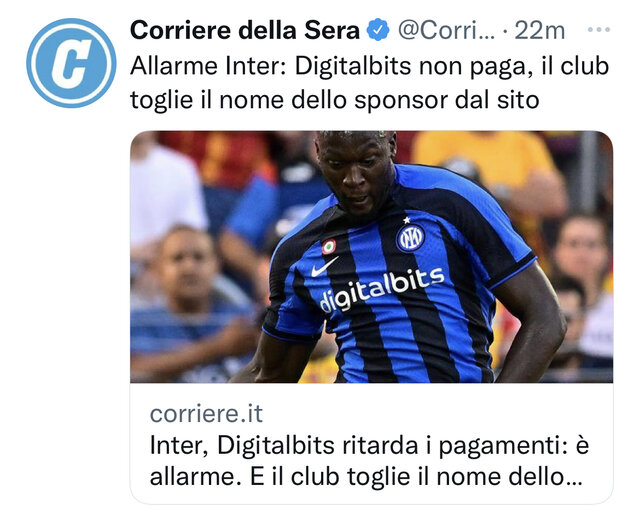The width and height of the screenshot is (640, 509).
Task: Click the blue verified badge
Action: tap(378, 30)
